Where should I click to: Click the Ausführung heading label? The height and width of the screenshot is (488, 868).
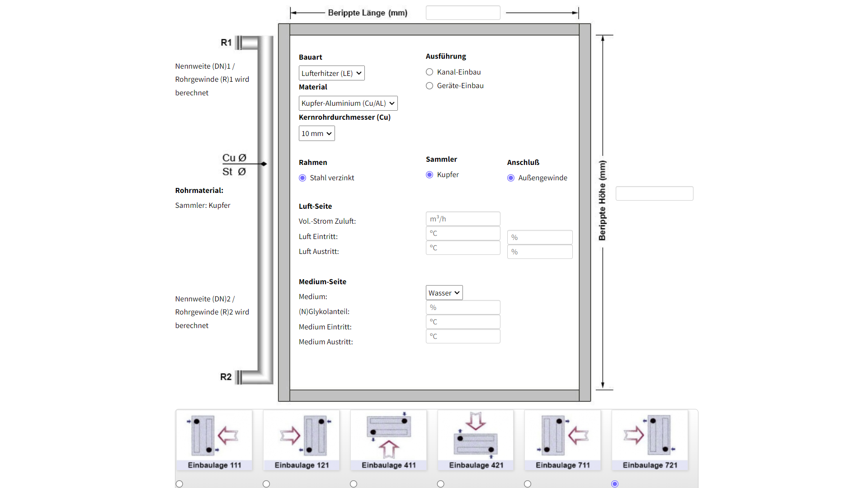(x=446, y=56)
